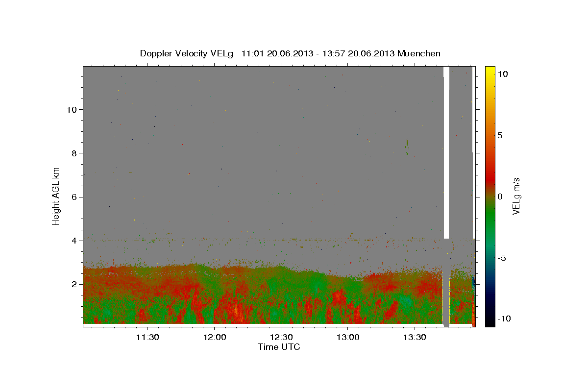This screenshot has width=588, height=392.
Task: Click the tall white data gap stripe
Action: [x=446, y=152]
